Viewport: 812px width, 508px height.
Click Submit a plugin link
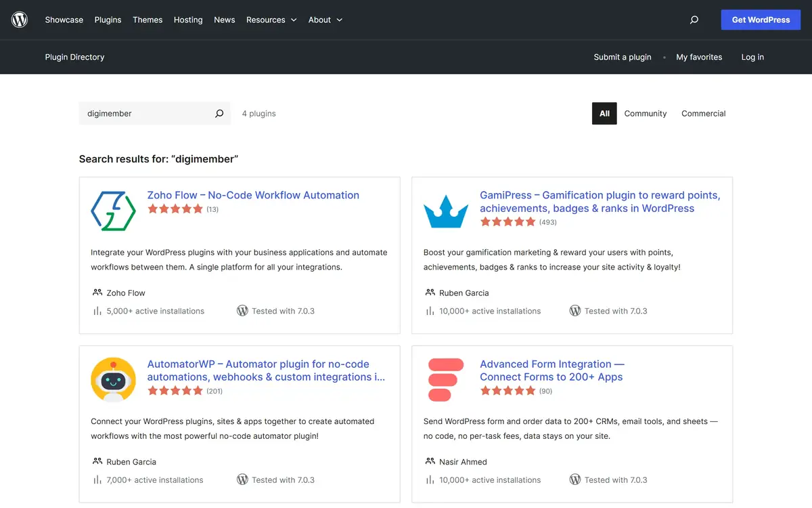pyautogui.click(x=623, y=57)
